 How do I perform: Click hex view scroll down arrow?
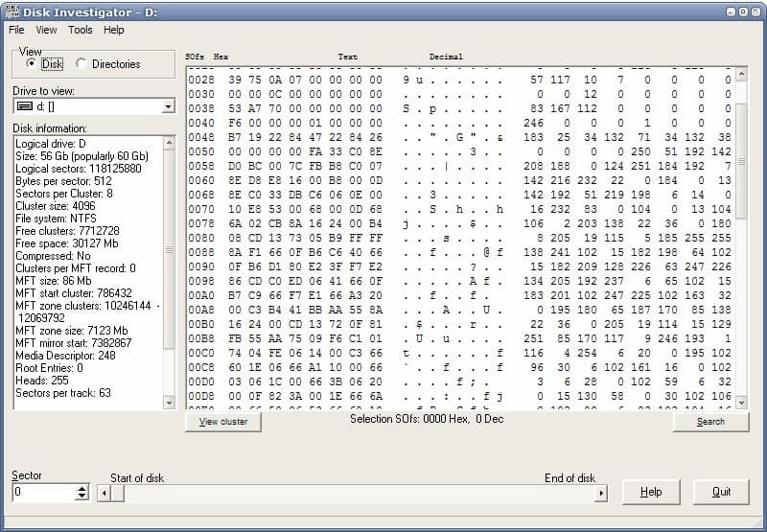click(x=741, y=403)
